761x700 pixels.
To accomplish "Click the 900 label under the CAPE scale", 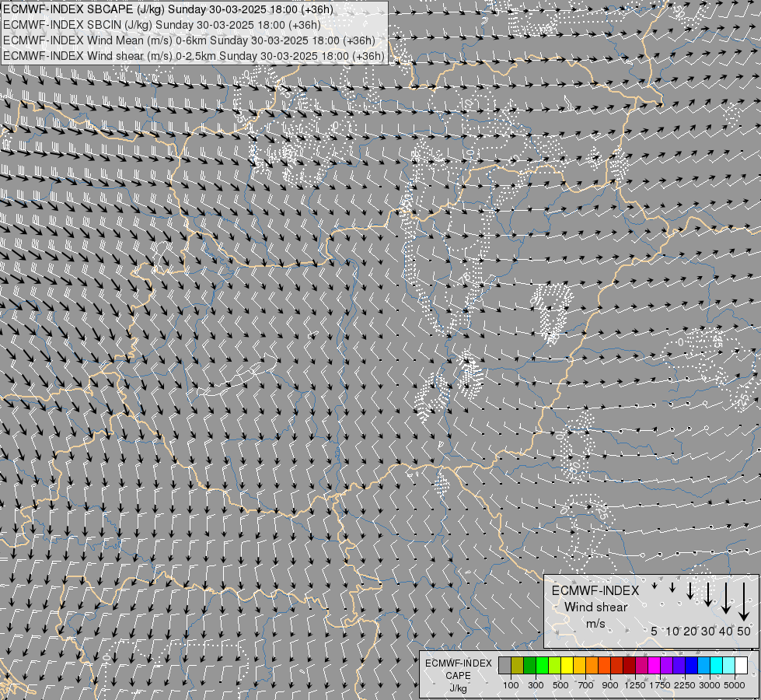I will point(610,685).
